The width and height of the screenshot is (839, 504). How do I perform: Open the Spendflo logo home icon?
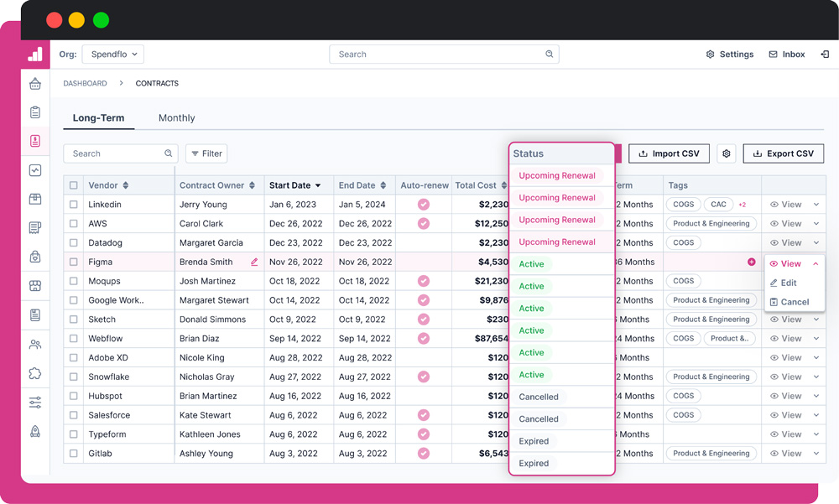click(35, 54)
